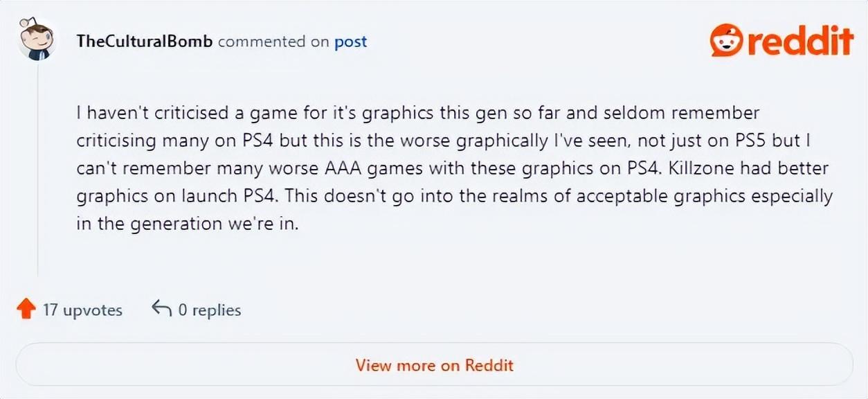Viewport: 868px width, 399px height.
Task: Click the Reddit Snoo logo icon
Action: pos(725,41)
